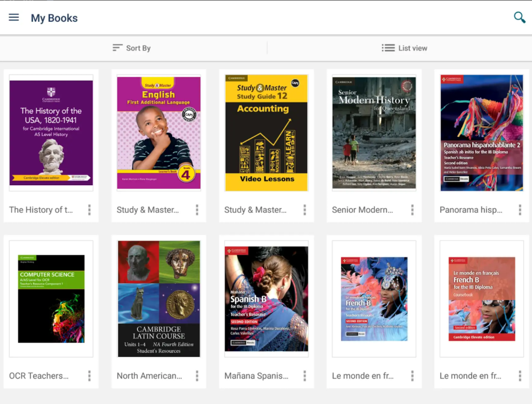Open the Cambridge Latin Course cover

point(159,299)
